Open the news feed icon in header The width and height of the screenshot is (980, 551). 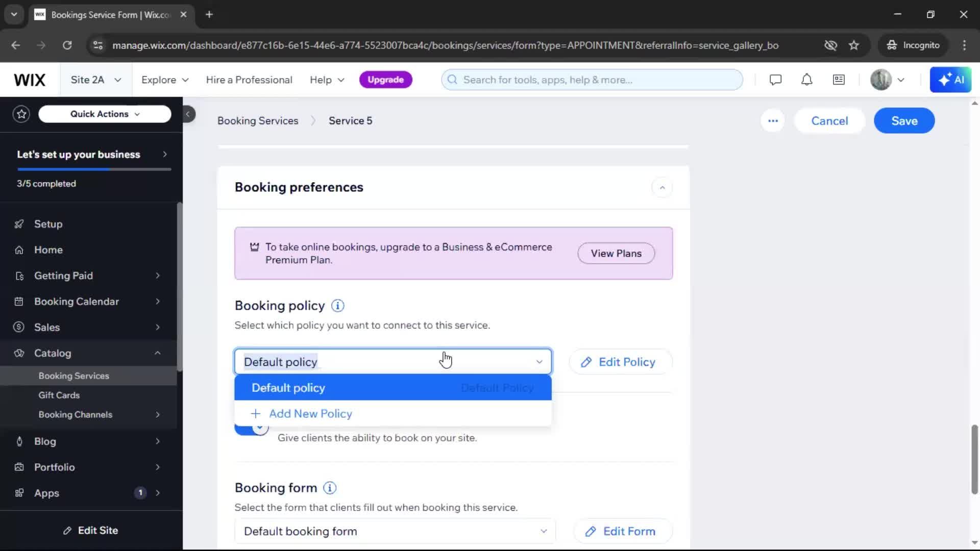click(839, 80)
